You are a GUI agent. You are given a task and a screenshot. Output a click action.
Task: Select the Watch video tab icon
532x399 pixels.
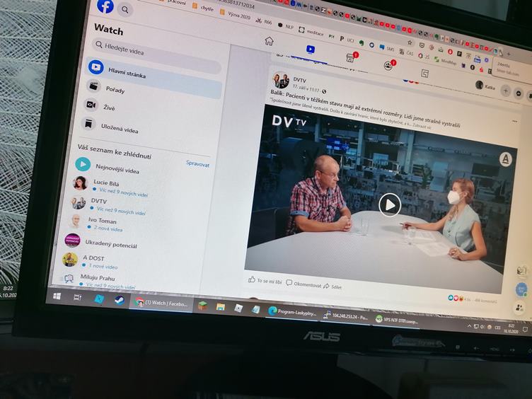(310, 50)
